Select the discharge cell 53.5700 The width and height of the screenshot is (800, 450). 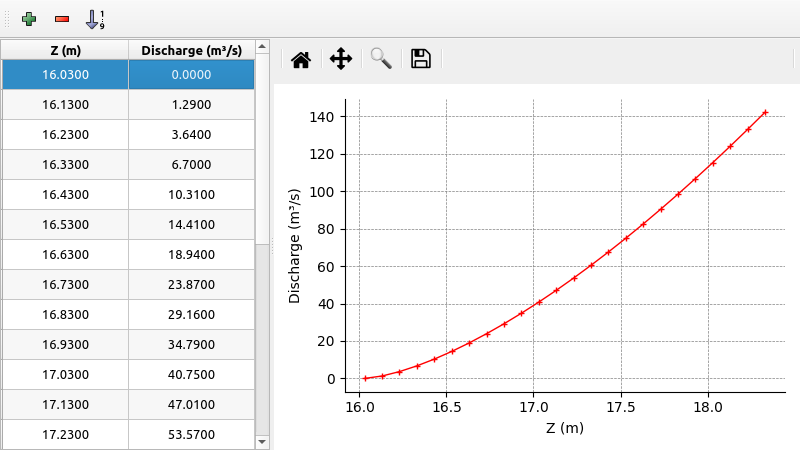pos(191,435)
